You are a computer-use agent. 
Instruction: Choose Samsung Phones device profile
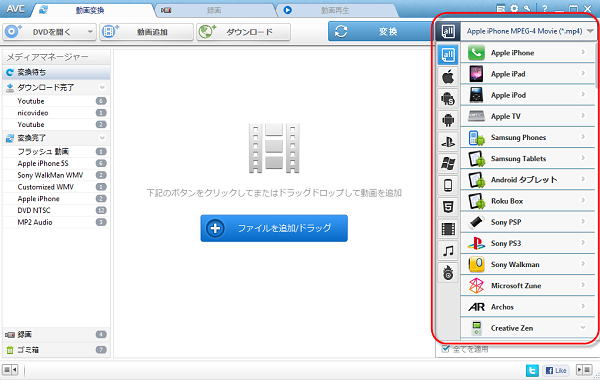528,137
